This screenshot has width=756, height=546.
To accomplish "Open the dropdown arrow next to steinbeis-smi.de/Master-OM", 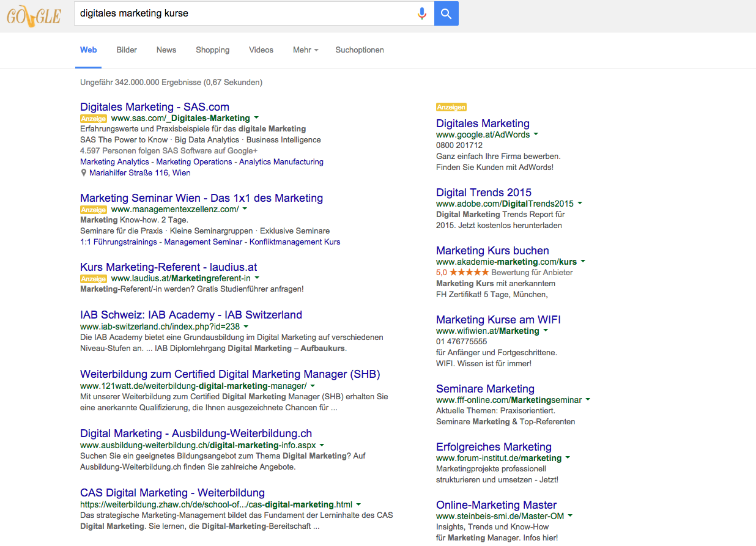I will [570, 516].
